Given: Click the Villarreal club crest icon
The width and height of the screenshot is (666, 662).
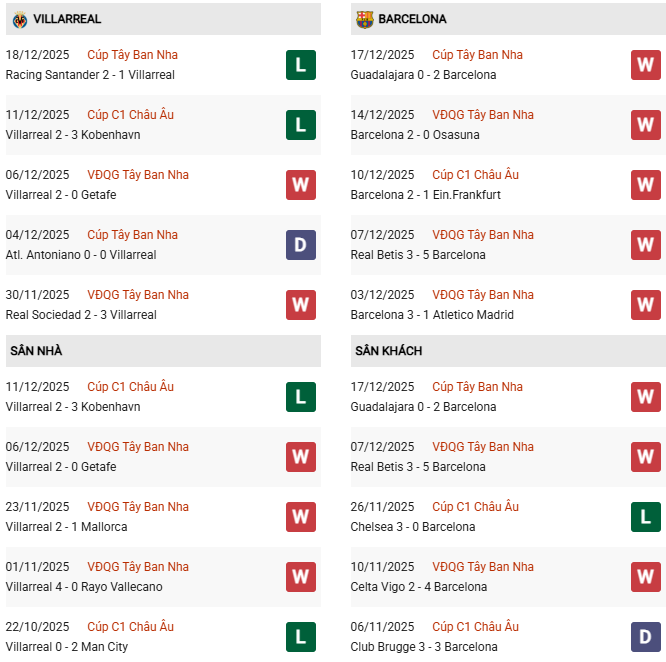Looking at the screenshot, I should pos(20,19).
